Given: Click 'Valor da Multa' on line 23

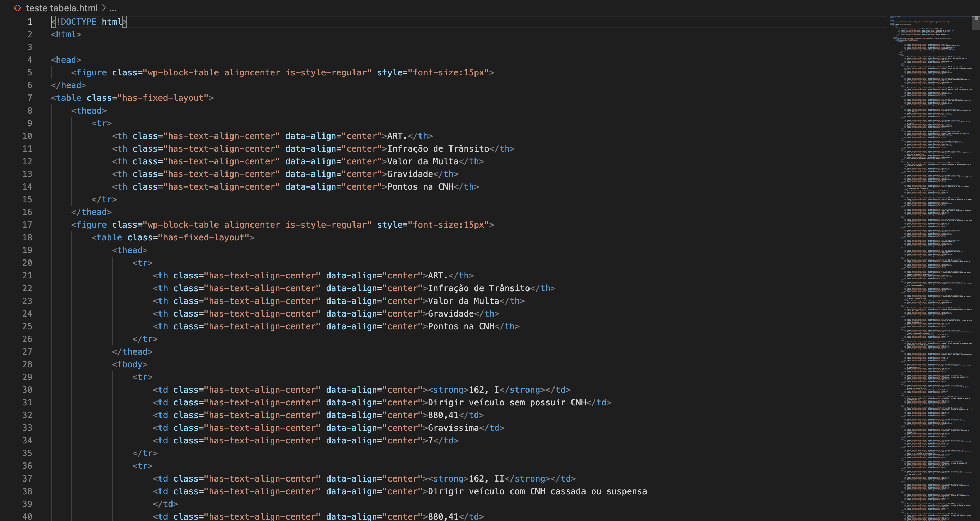Looking at the screenshot, I should (464, 301).
